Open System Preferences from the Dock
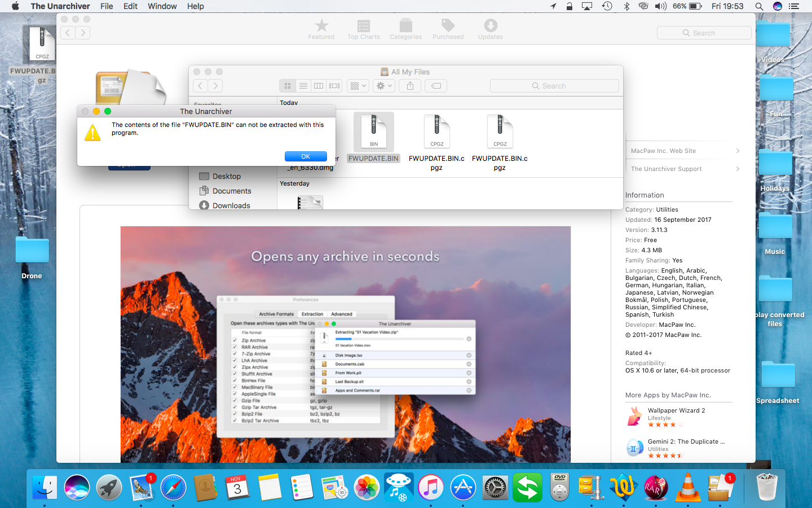 click(495, 487)
